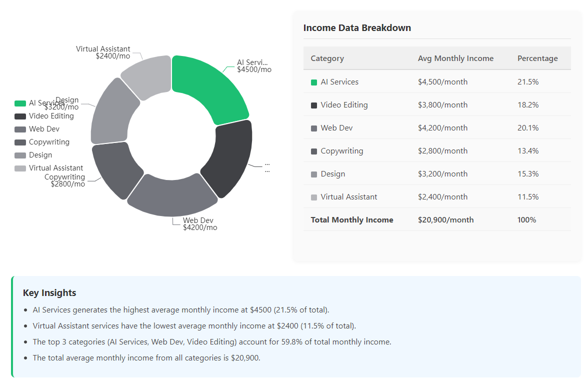Select the Total Monthly Income row label
588x384 pixels.
point(352,220)
